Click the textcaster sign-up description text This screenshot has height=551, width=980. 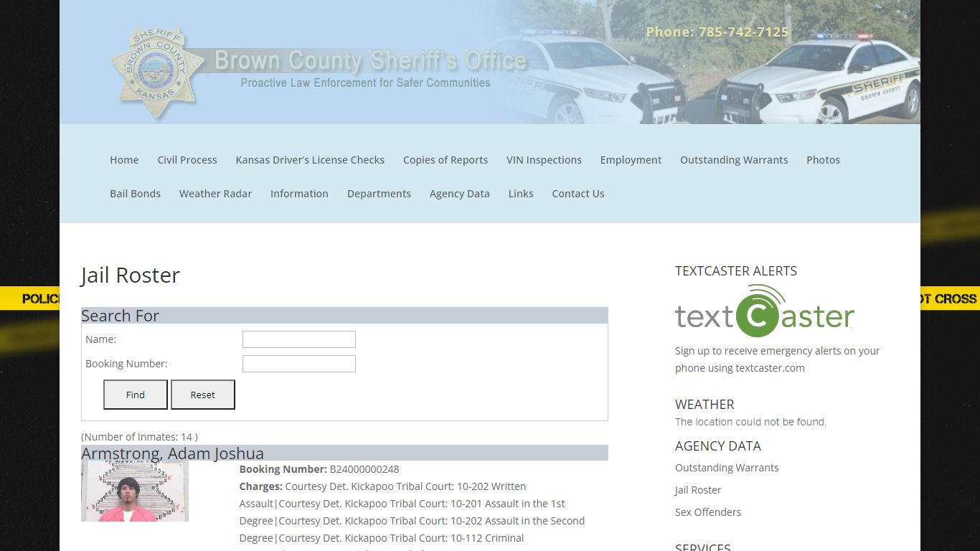778,359
